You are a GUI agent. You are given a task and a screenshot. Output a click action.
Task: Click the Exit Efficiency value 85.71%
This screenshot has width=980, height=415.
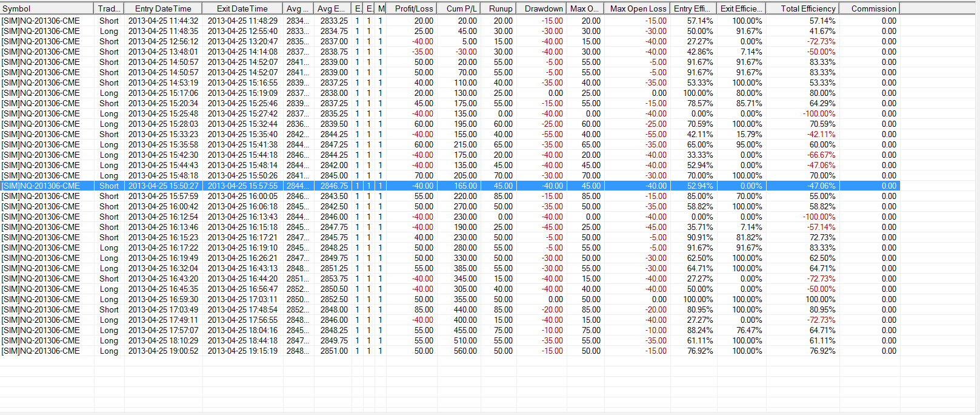click(749, 103)
